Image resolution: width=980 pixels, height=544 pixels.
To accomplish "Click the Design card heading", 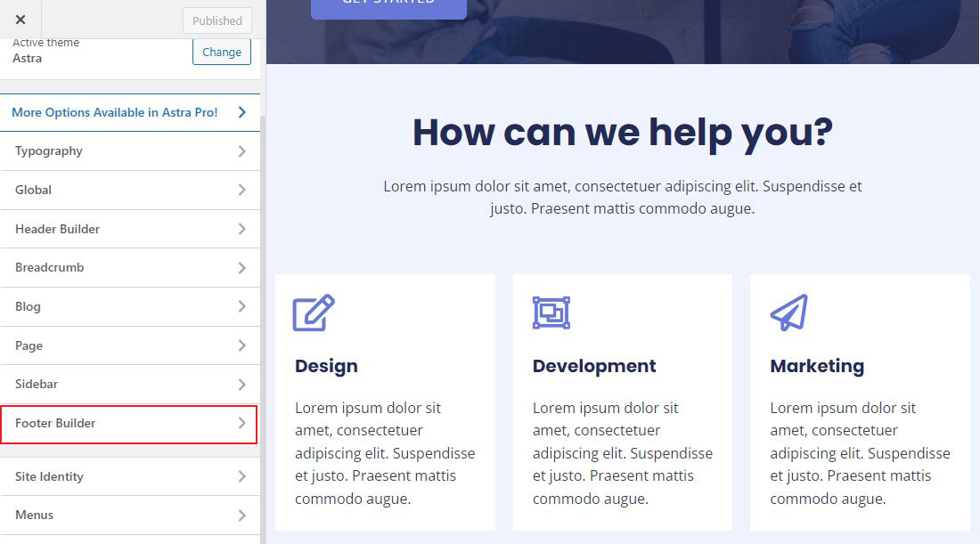I will click(326, 366).
